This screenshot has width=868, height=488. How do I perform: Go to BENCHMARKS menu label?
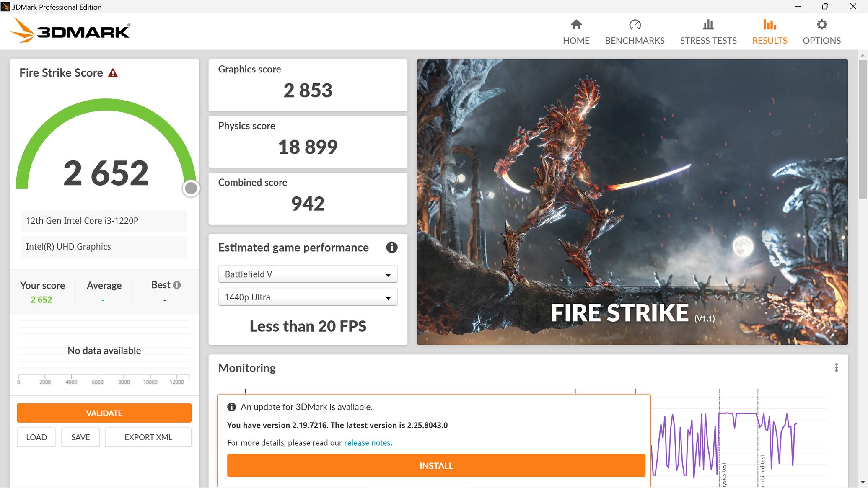tap(635, 41)
